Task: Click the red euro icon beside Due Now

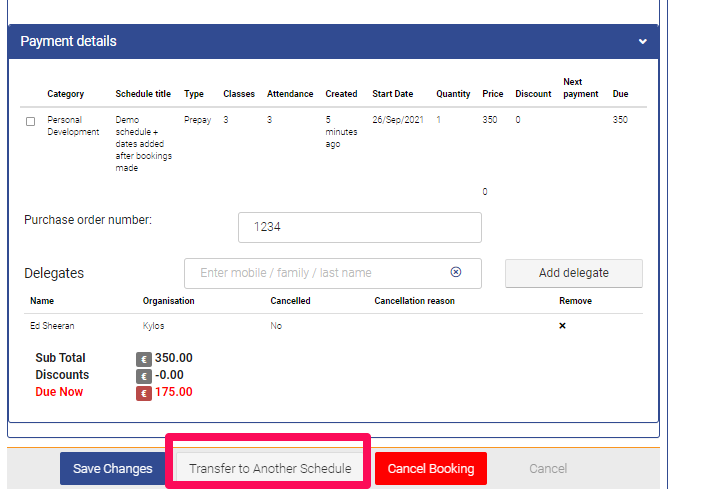Action: 144,392
